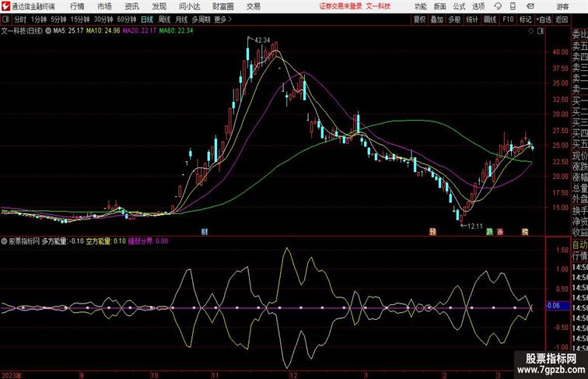Screen dimensions: 588x379
Task: Click the 叠加 toolbar button
Action: (x=437, y=19)
